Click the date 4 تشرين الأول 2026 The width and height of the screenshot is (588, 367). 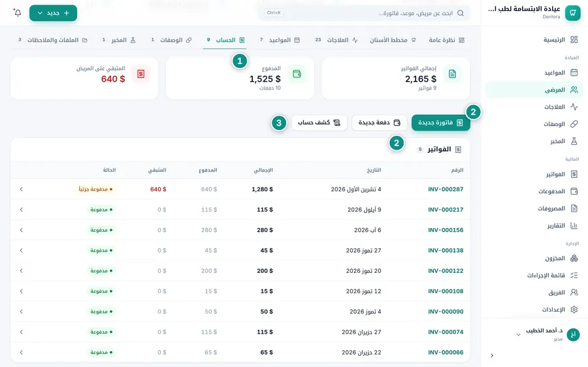point(356,189)
